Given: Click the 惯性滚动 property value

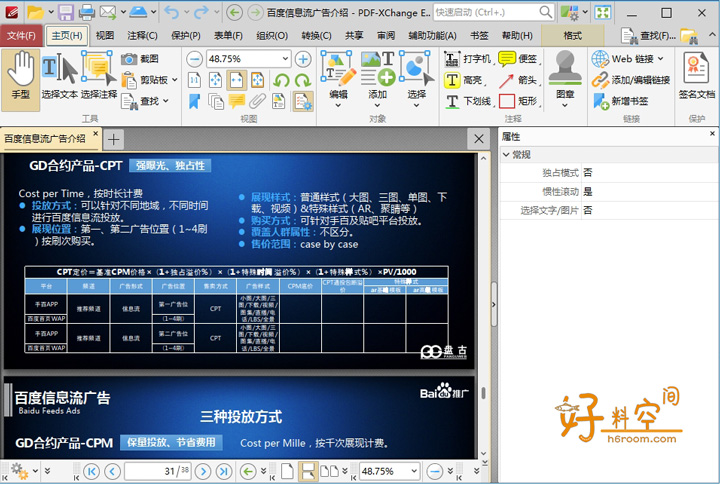Looking at the screenshot, I should pos(650,191).
